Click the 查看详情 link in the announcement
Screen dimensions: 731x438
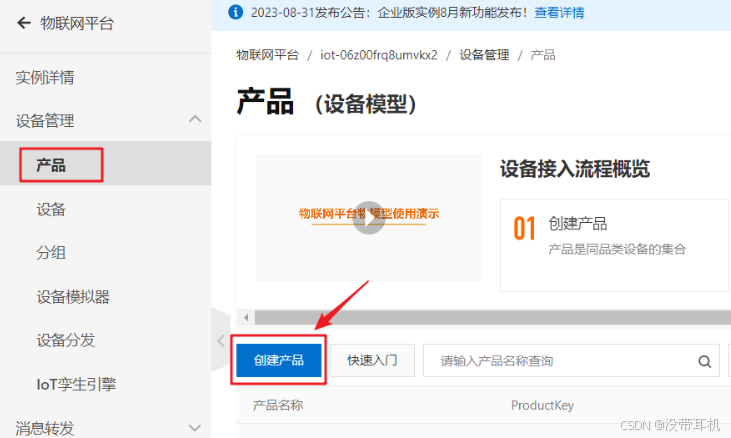coord(559,13)
